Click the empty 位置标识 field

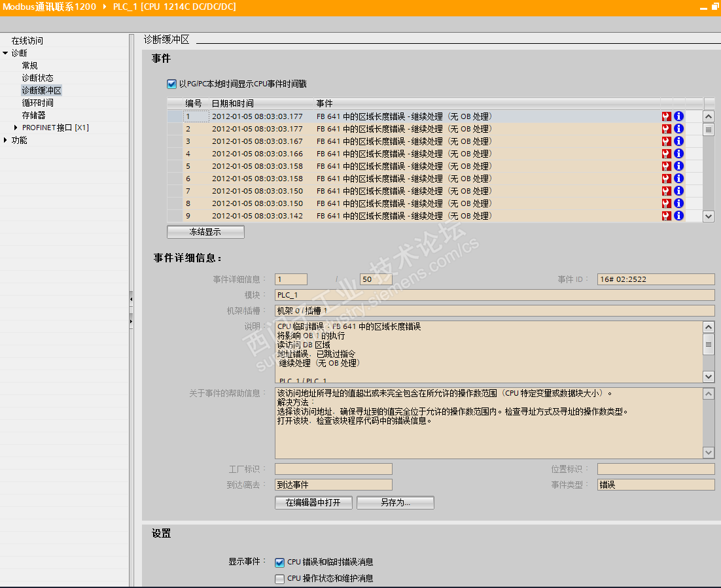tap(656, 469)
